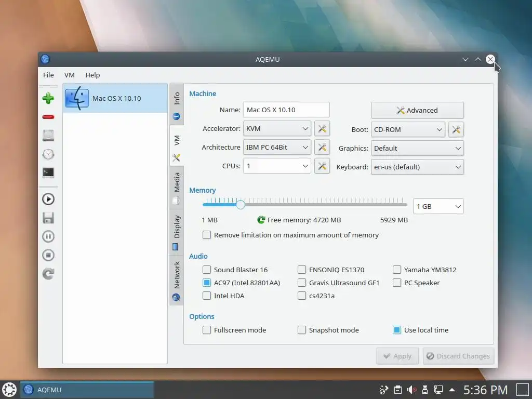
Task: Click the AQEMU taskbar entry
Action: 87,390
